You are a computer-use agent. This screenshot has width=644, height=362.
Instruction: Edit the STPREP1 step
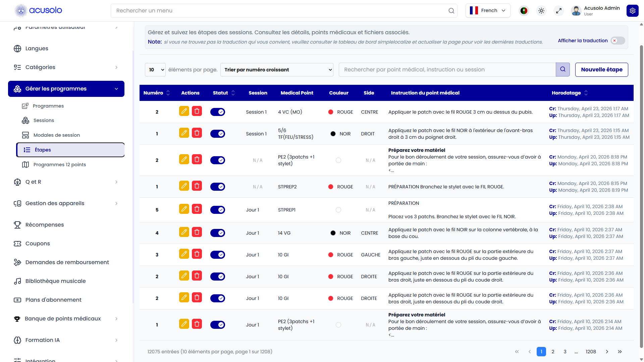tap(184, 209)
